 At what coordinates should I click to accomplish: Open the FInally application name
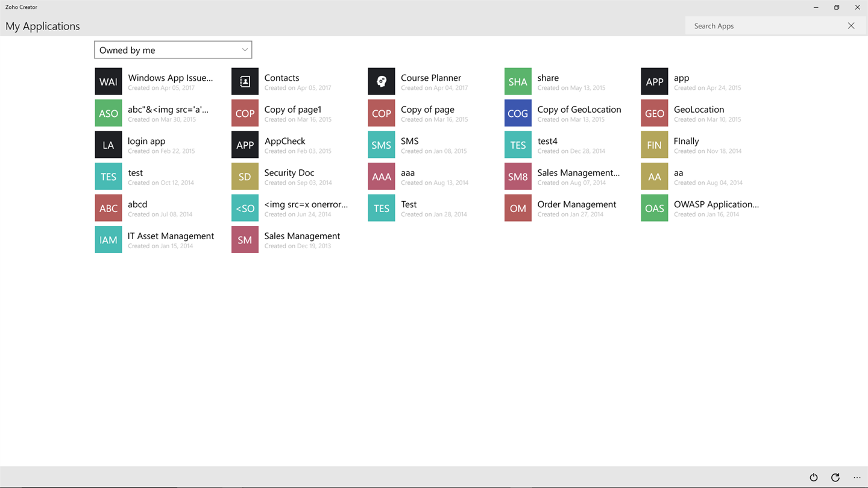click(x=686, y=141)
